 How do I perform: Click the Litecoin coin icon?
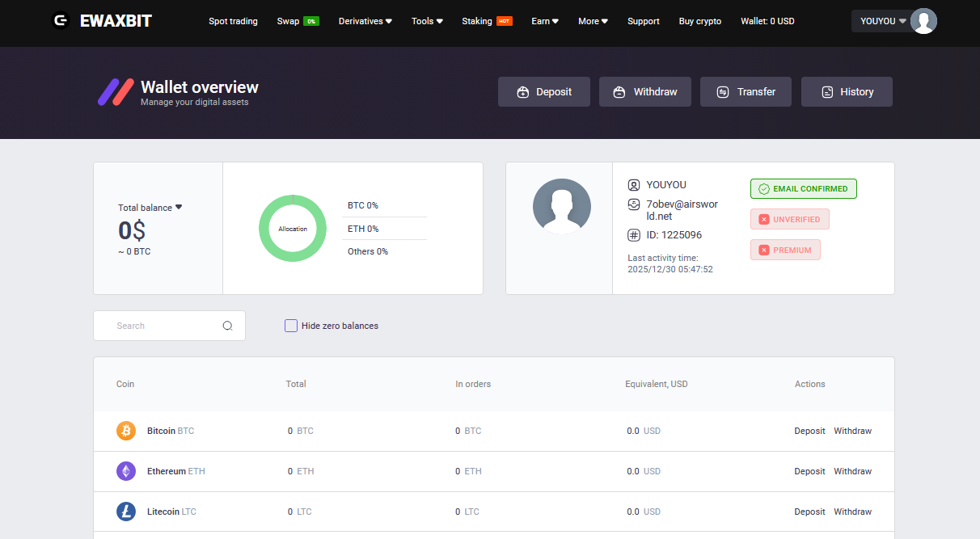126,512
